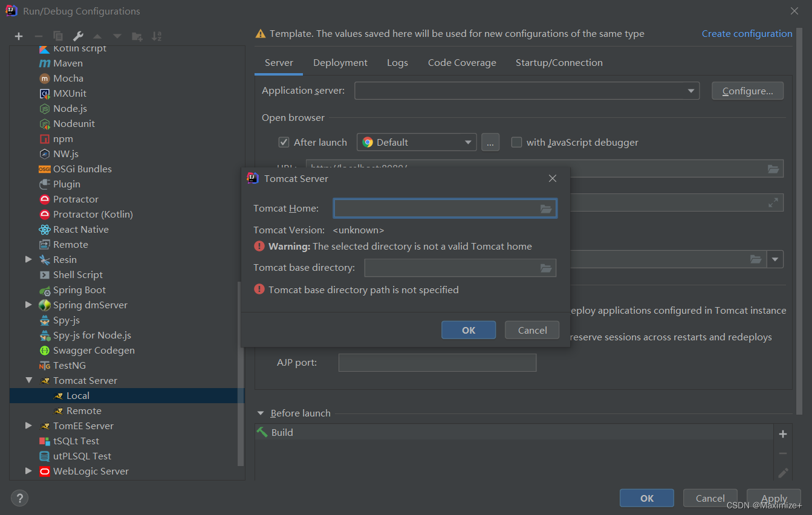This screenshot has width=812, height=515.
Task: Expand the WebLogic Server tree node
Action: coord(28,471)
